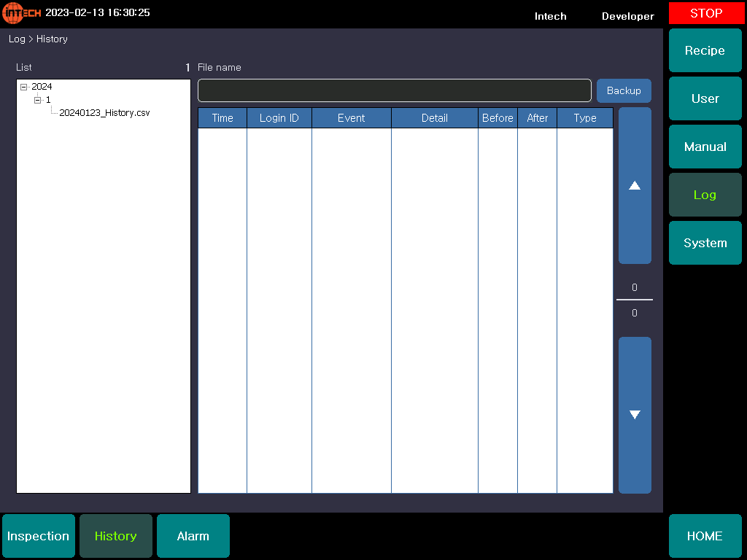Click the File name input field
The height and width of the screenshot is (560, 747).
click(394, 90)
